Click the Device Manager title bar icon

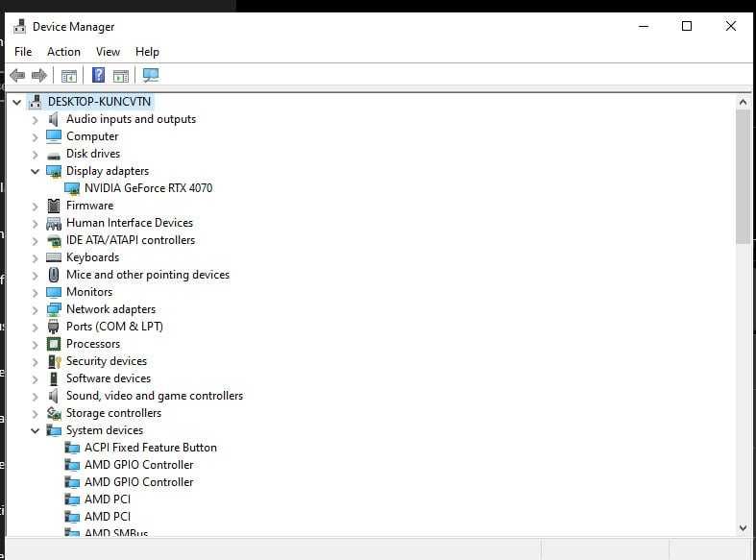[20, 27]
